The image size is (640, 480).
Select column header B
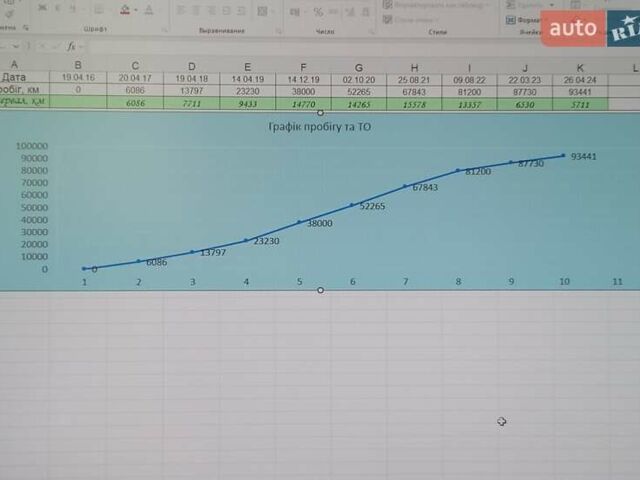tap(78, 65)
